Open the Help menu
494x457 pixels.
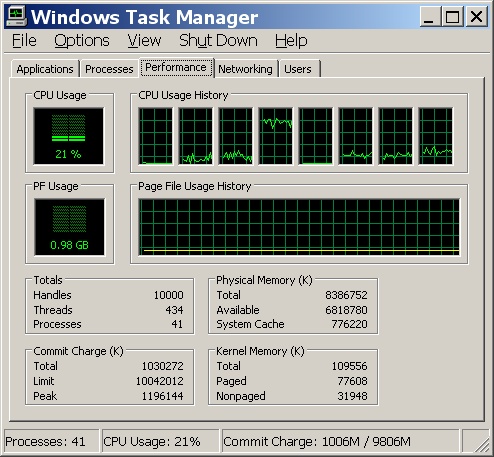click(x=291, y=41)
